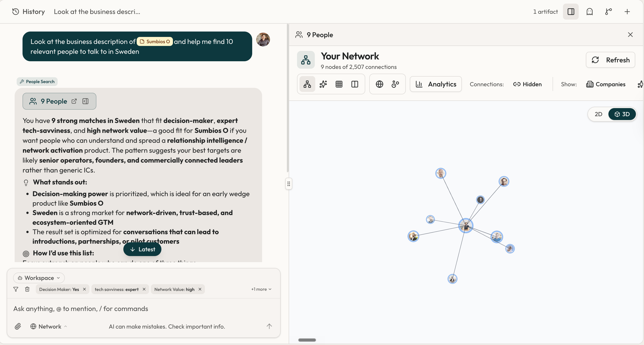Viewport: 644px width, 345px height.
Task: Toggle Show Companies
Action: point(606,84)
